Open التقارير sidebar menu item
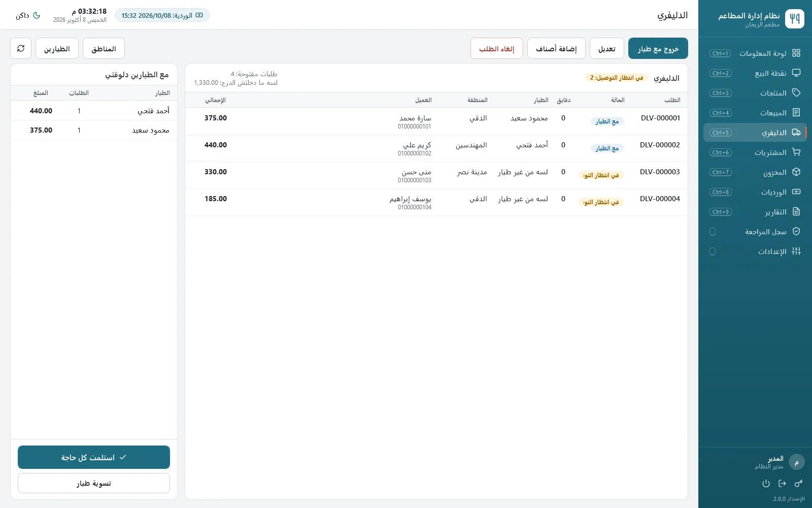The image size is (812, 508). (755, 212)
